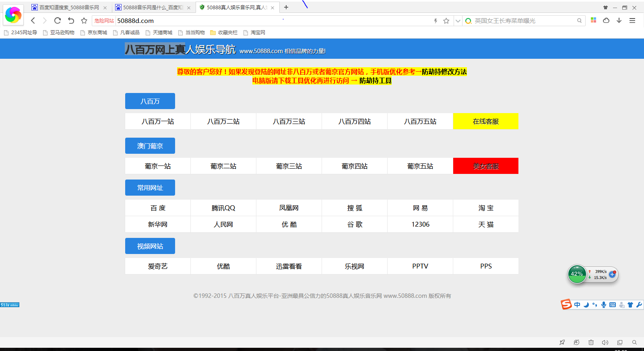
Task: Click the blue plus icon on speed widget
Action: (612, 274)
